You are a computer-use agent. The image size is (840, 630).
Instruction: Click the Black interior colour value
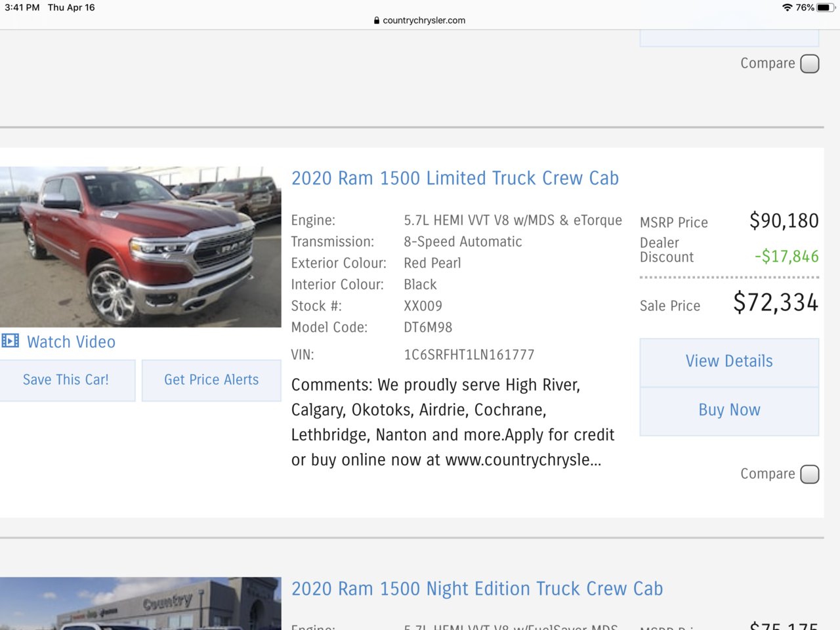[420, 285]
